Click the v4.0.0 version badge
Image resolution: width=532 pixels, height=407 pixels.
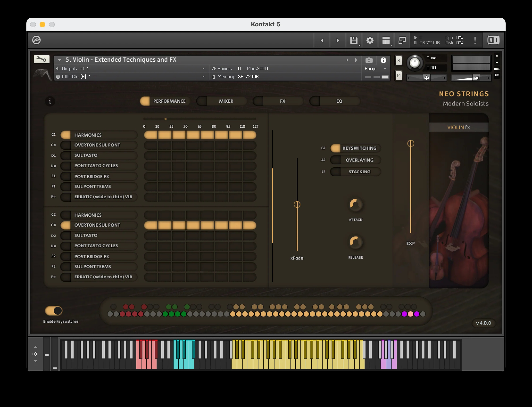click(483, 323)
